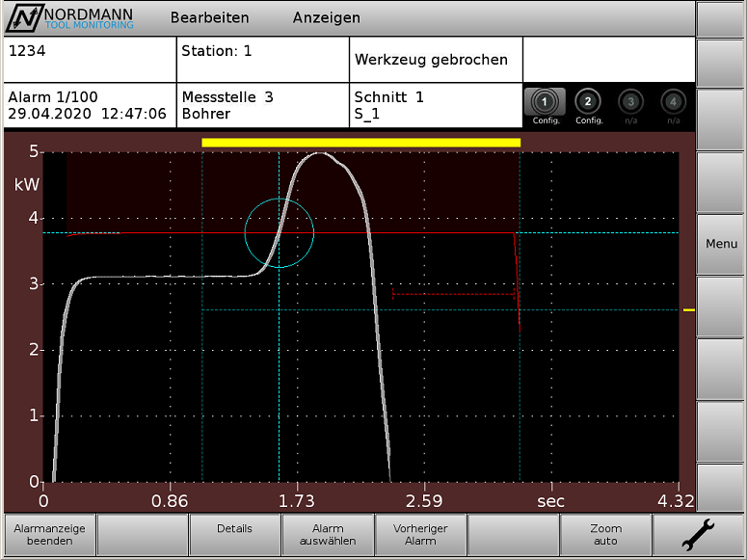Image resolution: width=747 pixels, height=560 pixels.
Task: Select station 2 Config. icon
Action: coord(588,104)
